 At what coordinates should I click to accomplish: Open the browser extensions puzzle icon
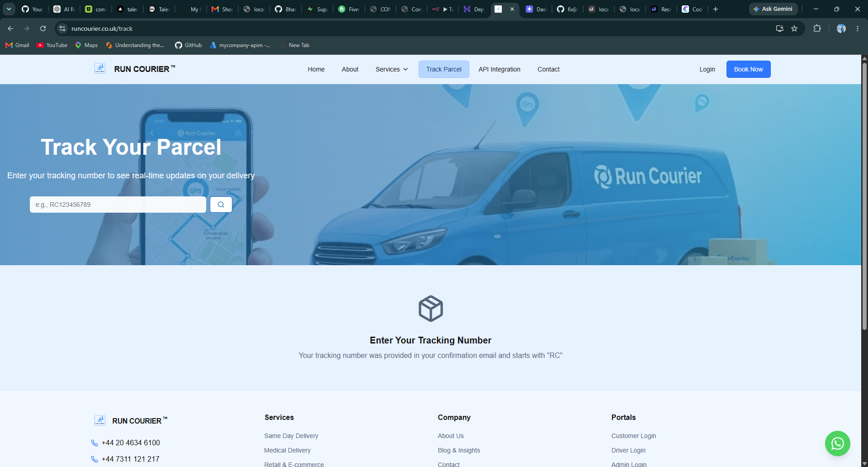coord(817,29)
